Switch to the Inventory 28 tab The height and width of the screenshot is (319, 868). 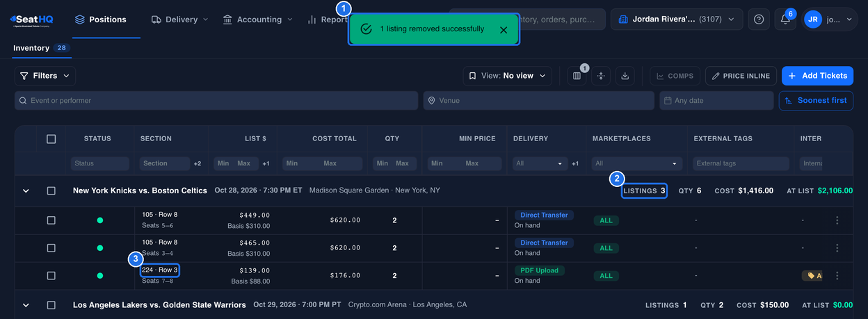coord(41,48)
